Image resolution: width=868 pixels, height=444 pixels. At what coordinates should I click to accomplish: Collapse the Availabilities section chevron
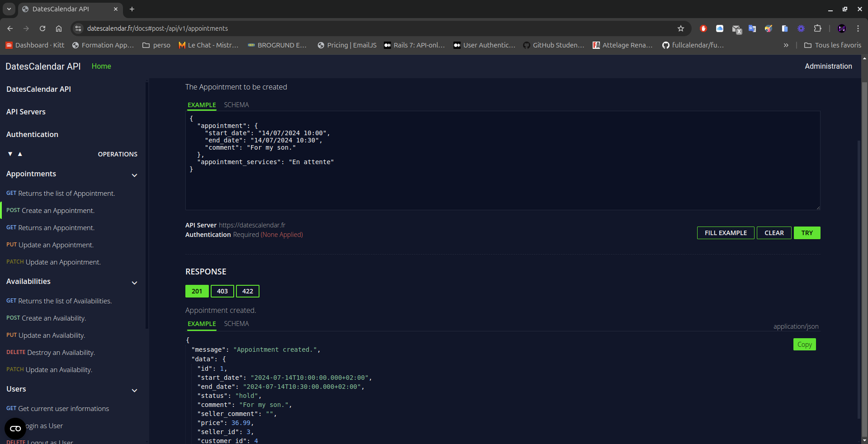click(134, 283)
